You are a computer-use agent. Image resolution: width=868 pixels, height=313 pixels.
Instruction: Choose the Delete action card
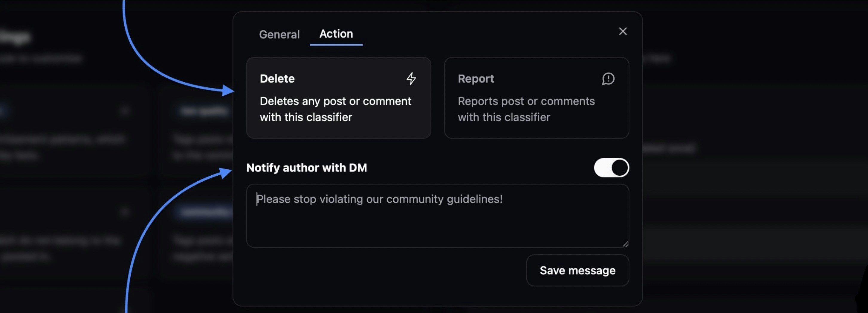[x=339, y=98]
